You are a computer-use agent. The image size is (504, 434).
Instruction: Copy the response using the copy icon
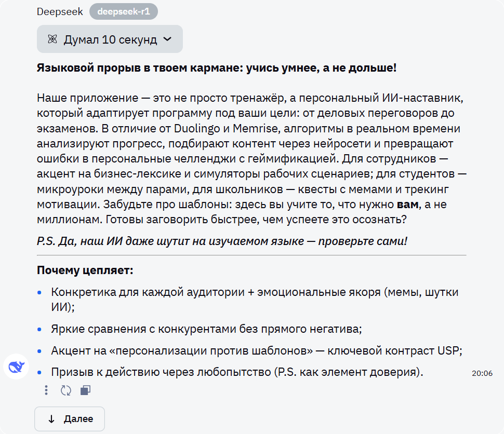85,390
